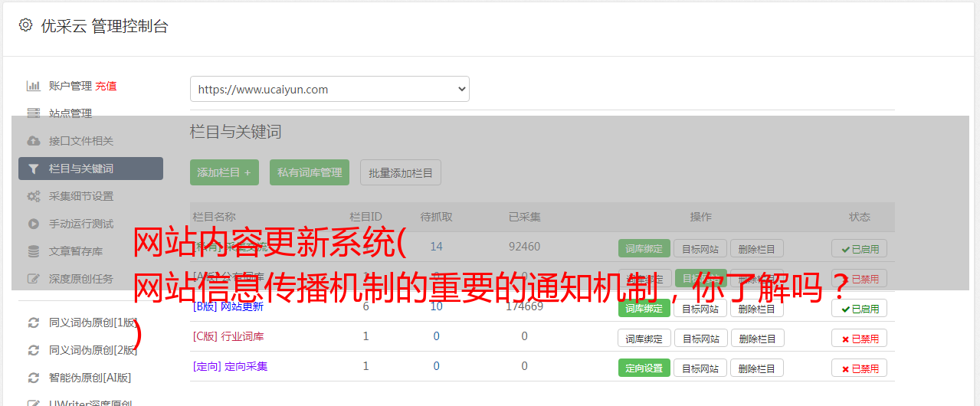Click 目标网站 for [B版] 网站更新
The height and width of the screenshot is (406, 980).
click(700, 308)
